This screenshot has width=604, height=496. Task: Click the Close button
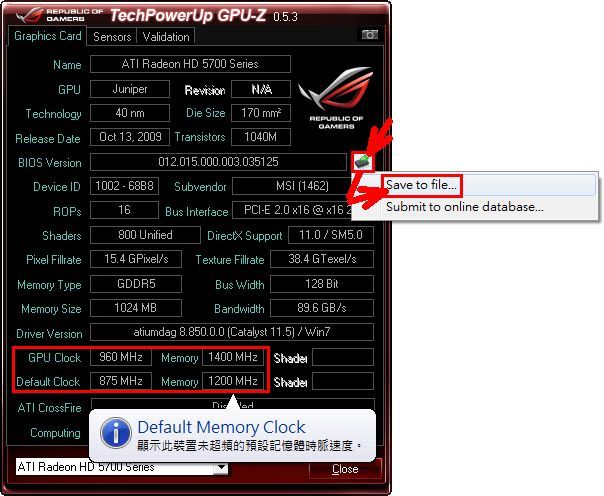345,469
